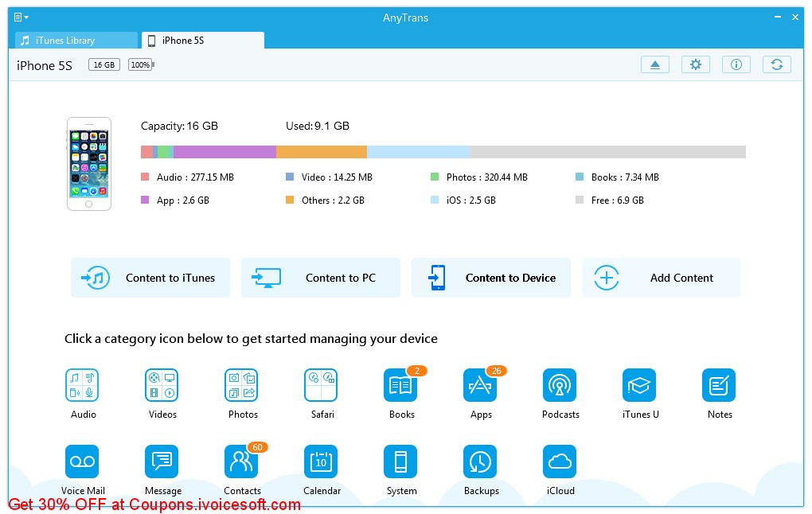This screenshot has width=812, height=514.
Task: Click the Audio : 277.15 MB legend
Action: click(x=187, y=177)
